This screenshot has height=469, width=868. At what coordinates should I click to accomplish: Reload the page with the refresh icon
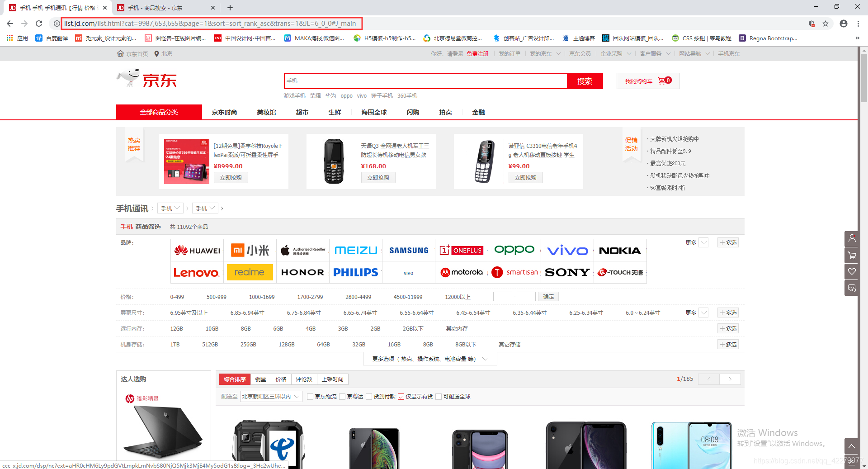(39, 24)
